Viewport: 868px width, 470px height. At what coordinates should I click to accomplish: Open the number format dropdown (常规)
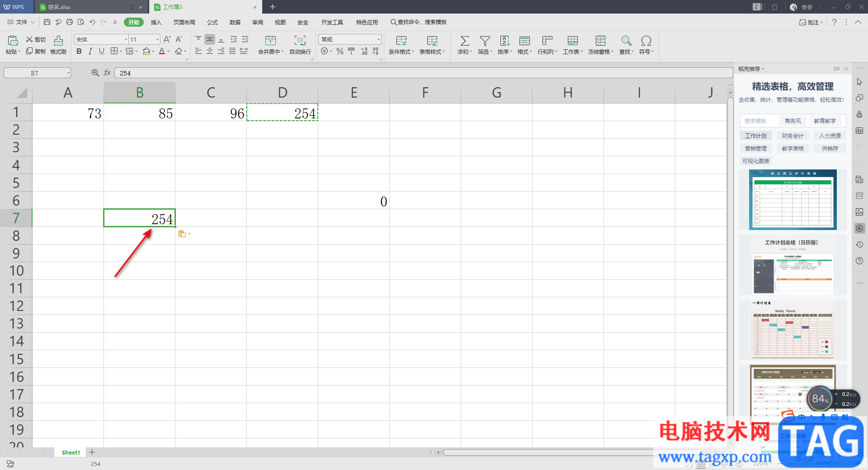point(378,40)
